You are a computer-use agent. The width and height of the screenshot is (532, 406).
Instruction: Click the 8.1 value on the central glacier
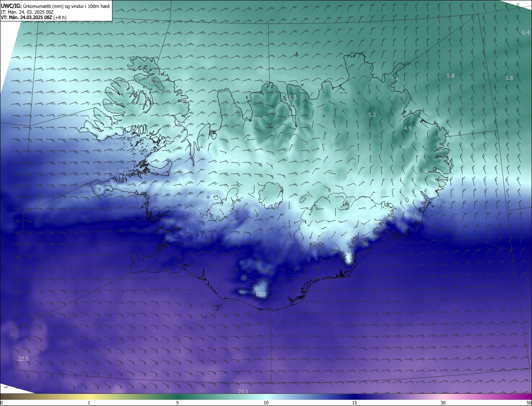tap(276, 188)
